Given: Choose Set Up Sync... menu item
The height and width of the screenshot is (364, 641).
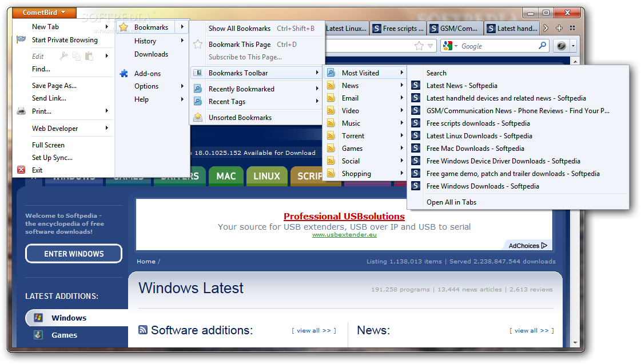Looking at the screenshot, I should 53,158.
